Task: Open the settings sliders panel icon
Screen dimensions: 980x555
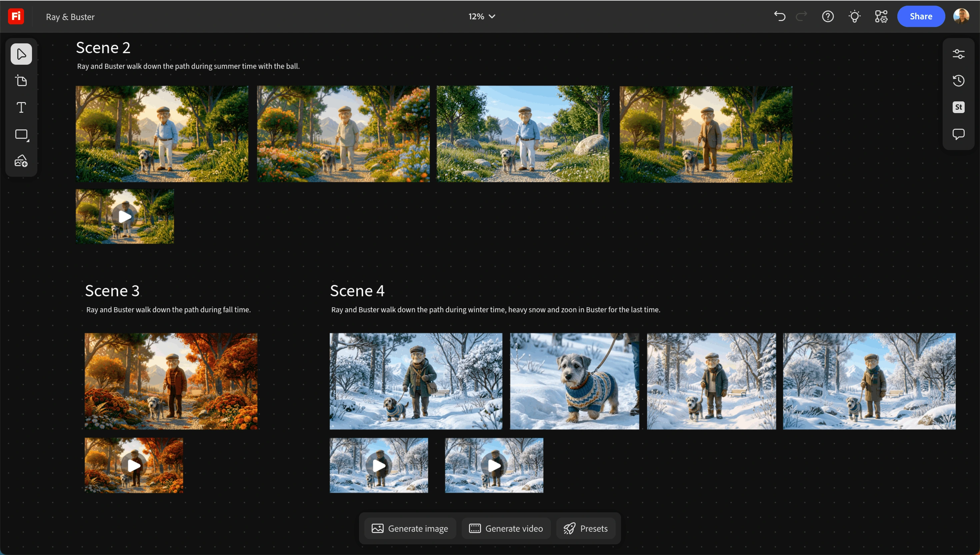Action: coord(958,54)
